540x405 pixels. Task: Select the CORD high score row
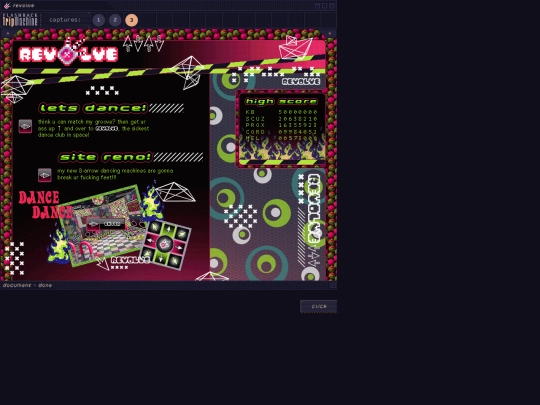(281, 132)
